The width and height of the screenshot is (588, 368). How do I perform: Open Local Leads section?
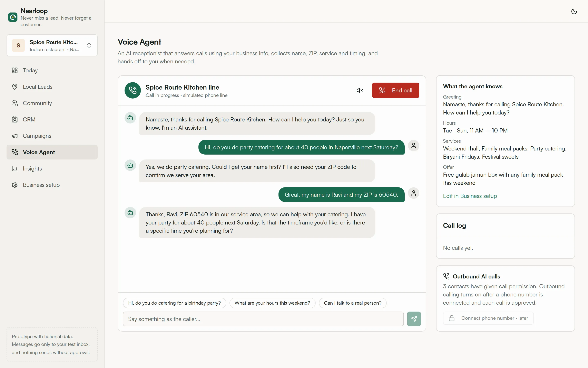52,87
